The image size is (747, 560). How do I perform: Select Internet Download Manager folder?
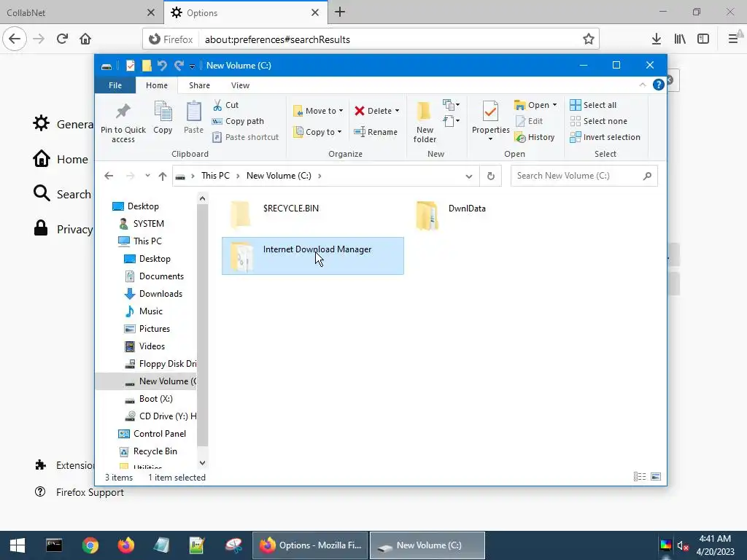312,256
